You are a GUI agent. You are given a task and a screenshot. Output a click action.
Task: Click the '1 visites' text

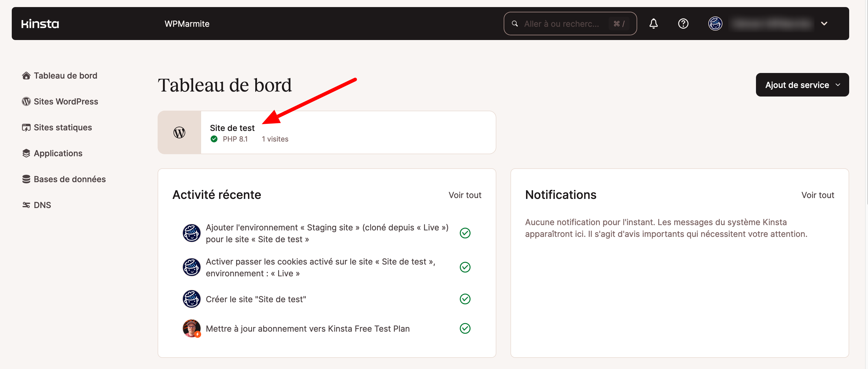point(275,139)
